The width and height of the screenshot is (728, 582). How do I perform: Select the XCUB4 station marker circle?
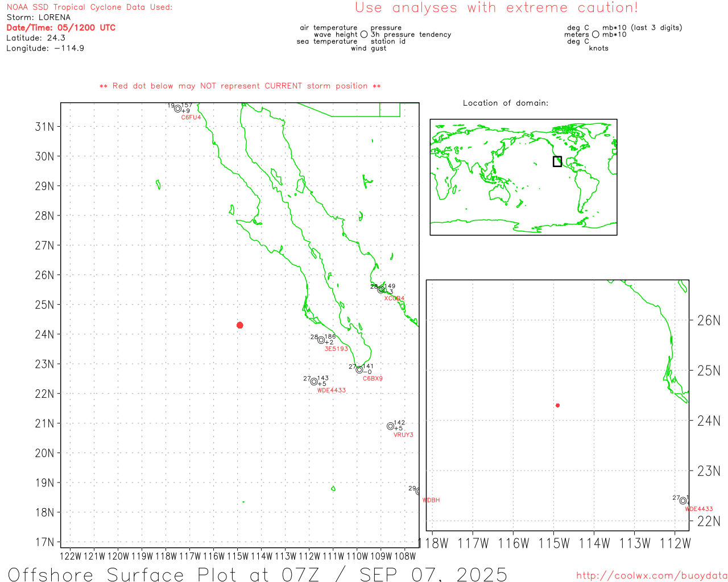point(381,289)
